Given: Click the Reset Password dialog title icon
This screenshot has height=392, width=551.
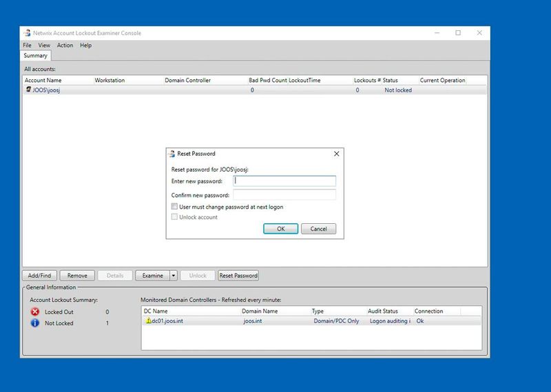Looking at the screenshot, I should [171, 154].
